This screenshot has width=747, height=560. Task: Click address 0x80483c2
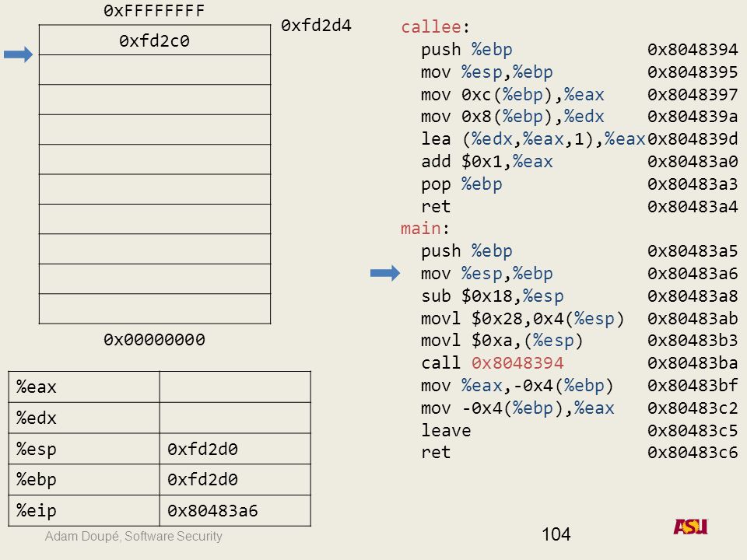click(693, 408)
